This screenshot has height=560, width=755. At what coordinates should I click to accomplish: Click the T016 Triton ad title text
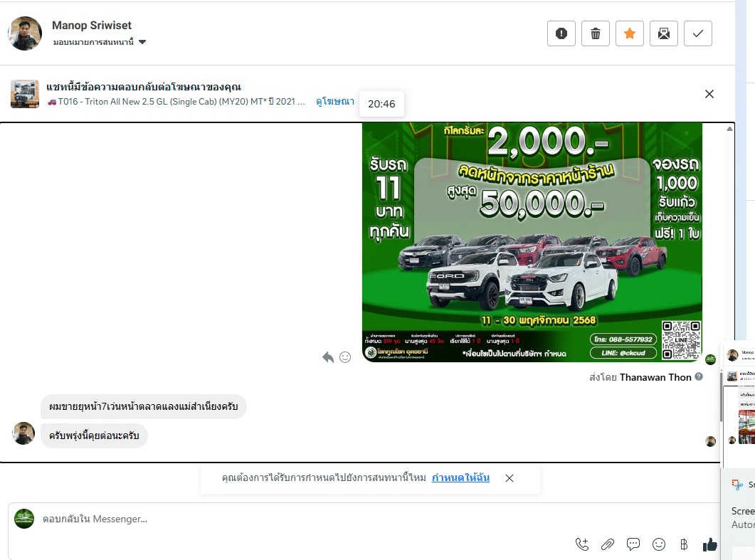[x=176, y=102]
